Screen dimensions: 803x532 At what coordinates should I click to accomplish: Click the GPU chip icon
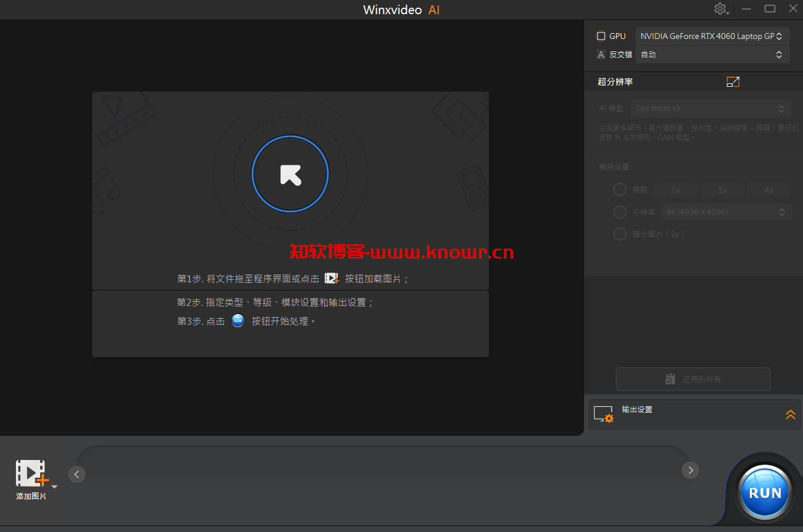(601, 36)
